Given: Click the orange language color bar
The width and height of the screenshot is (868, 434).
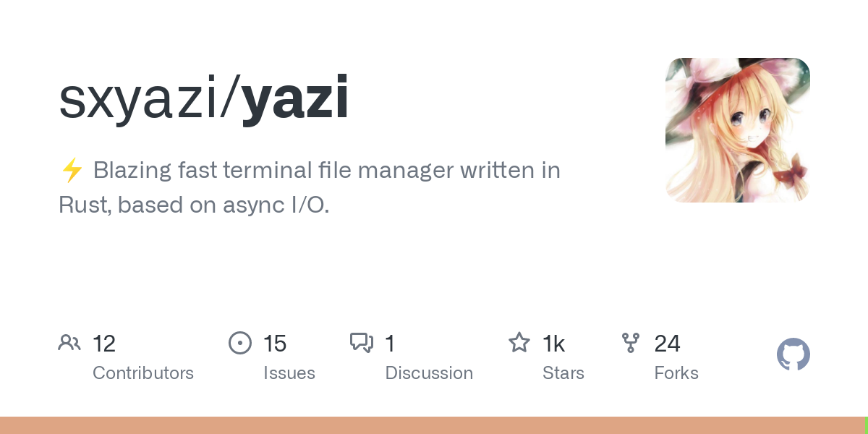Looking at the screenshot, I should (x=432, y=425).
